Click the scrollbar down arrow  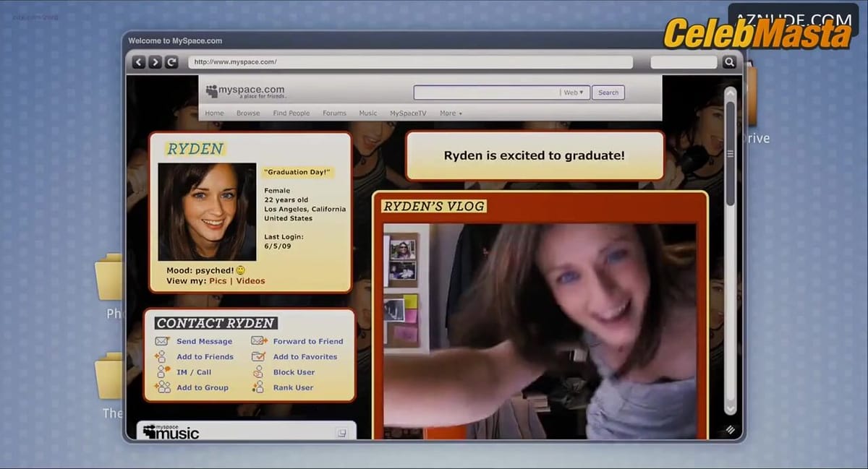pos(730,408)
